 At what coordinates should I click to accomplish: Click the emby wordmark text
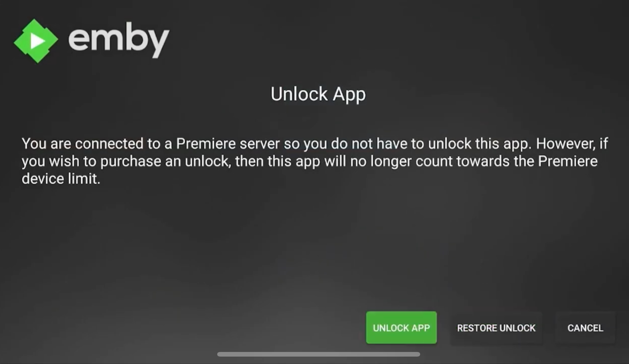pyautogui.click(x=119, y=40)
